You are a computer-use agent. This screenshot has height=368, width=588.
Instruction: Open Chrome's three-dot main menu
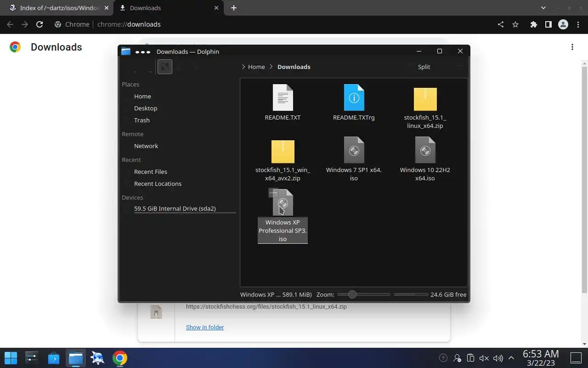point(578,24)
